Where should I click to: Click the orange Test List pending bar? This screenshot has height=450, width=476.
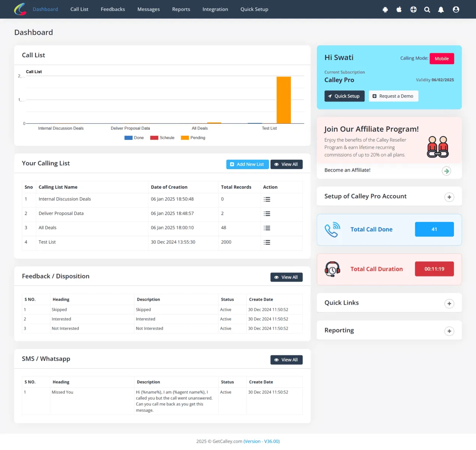[284, 100]
